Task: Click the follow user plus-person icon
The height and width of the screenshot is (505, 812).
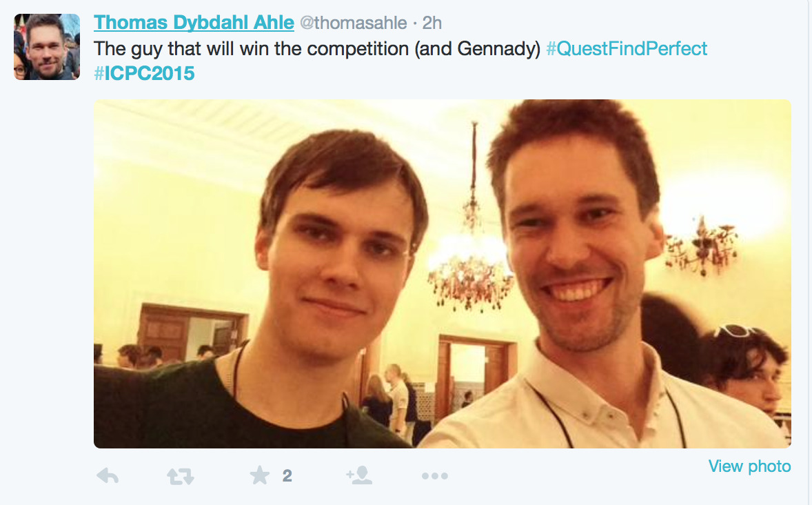Action: 359,475
